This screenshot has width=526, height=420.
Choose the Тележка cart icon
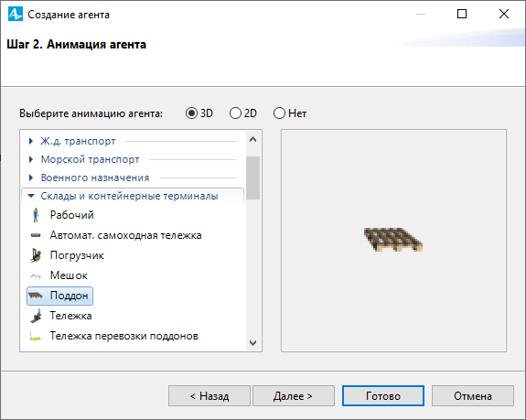pos(36,316)
